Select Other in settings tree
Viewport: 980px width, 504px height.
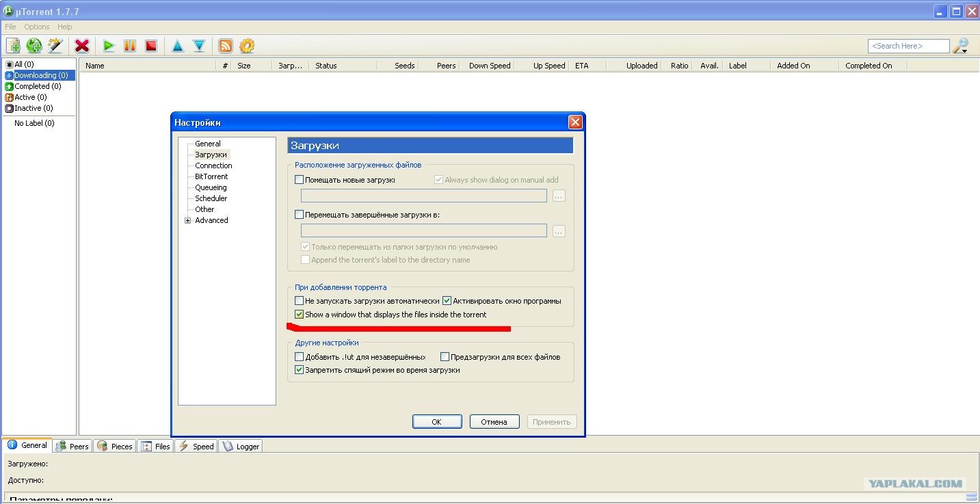point(204,209)
